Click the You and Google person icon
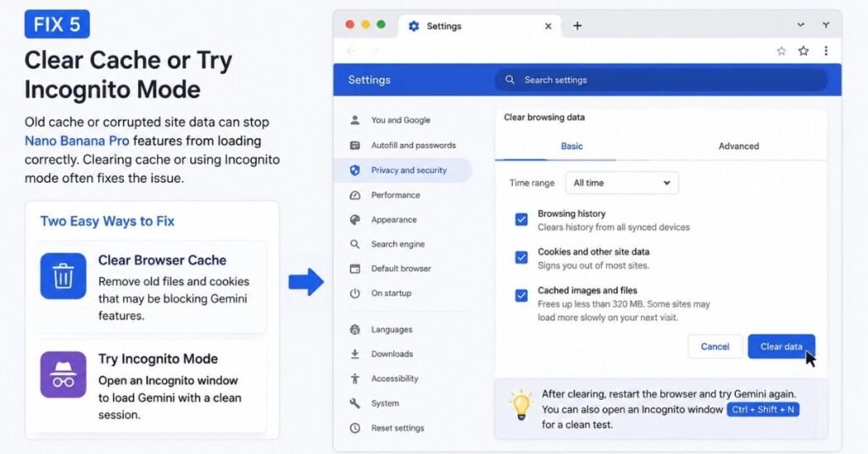This screenshot has height=454, width=868. click(x=355, y=120)
